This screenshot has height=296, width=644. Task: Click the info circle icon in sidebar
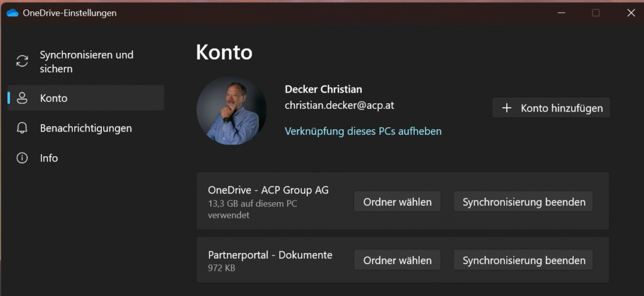coord(23,158)
